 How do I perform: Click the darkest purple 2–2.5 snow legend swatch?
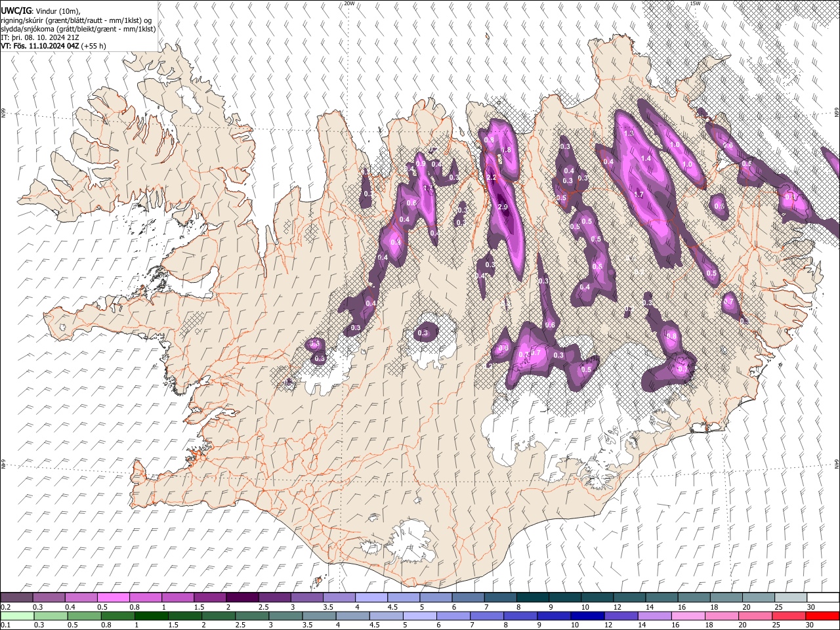pos(241,598)
